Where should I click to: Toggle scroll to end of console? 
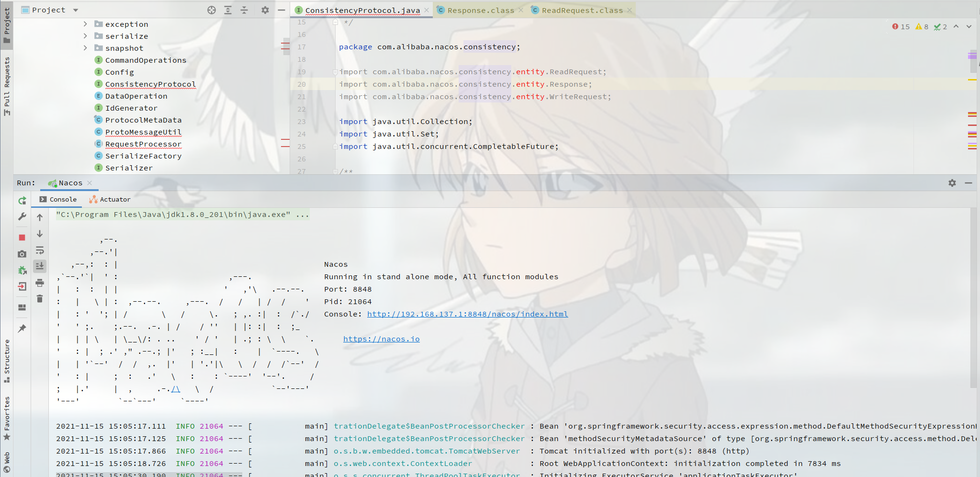[x=40, y=266]
